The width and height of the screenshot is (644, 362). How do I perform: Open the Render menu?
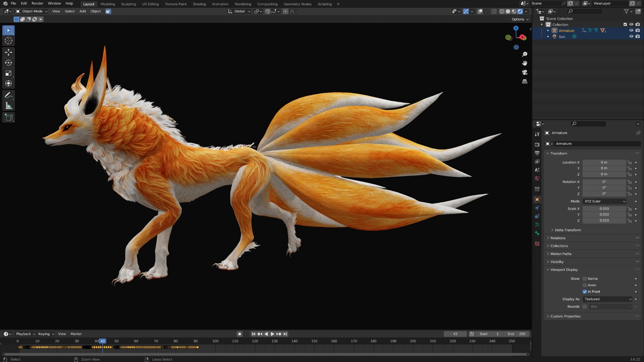point(38,4)
